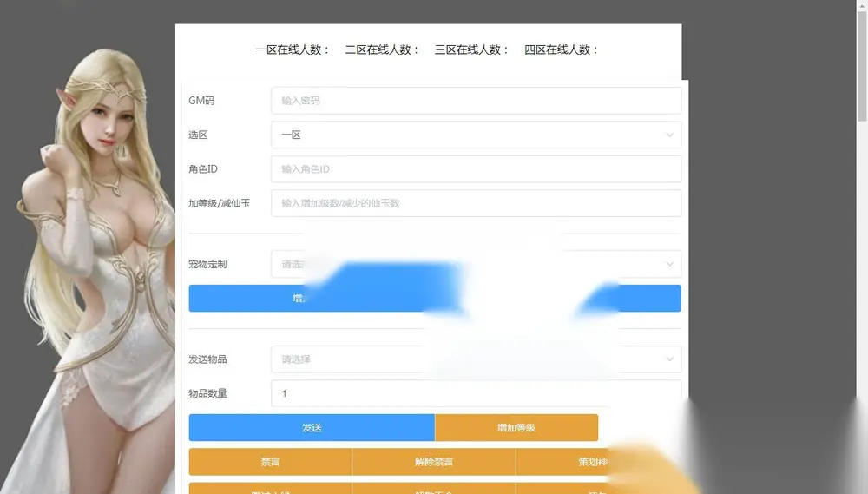Click the 物品数量 field showing 1
Viewport: 868px width, 494px height.
476,393
